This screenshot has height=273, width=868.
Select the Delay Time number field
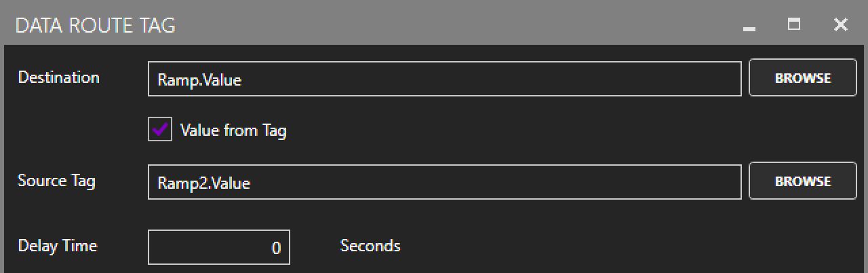tap(218, 247)
